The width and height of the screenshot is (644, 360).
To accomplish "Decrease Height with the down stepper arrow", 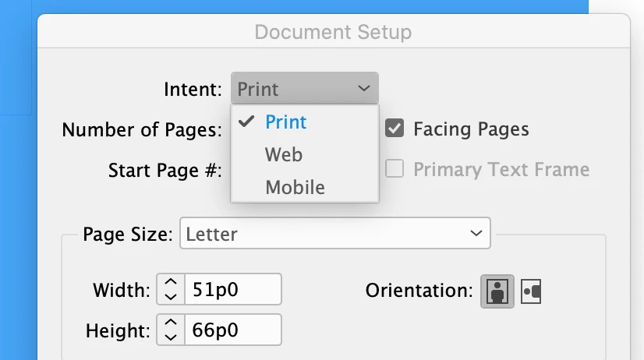I will click(171, 337).
